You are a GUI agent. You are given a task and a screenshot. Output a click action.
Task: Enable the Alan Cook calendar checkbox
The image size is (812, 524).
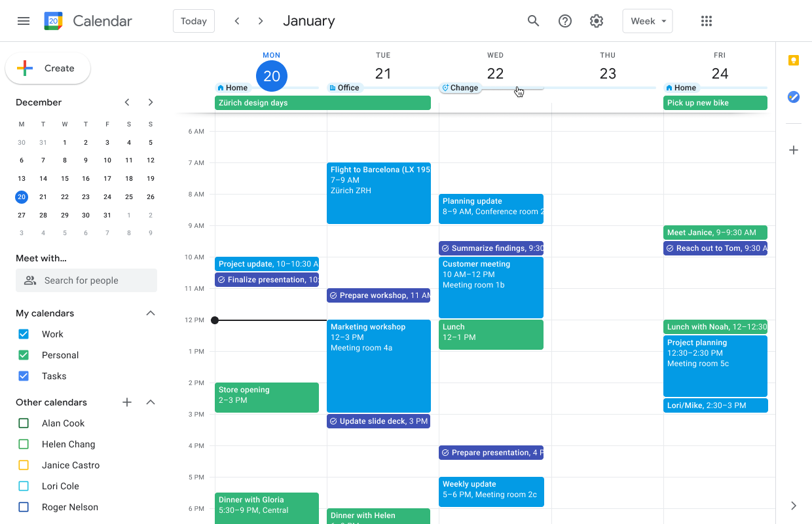tap(24, 423)
